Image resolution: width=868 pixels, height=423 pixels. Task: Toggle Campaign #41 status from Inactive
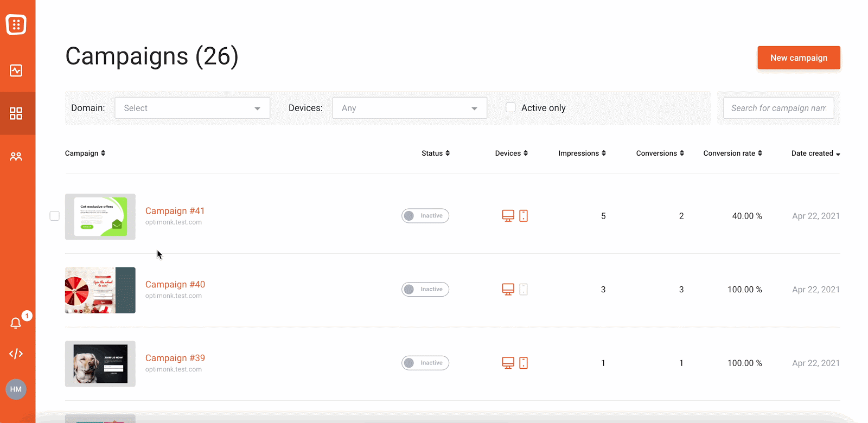[425, 216]
